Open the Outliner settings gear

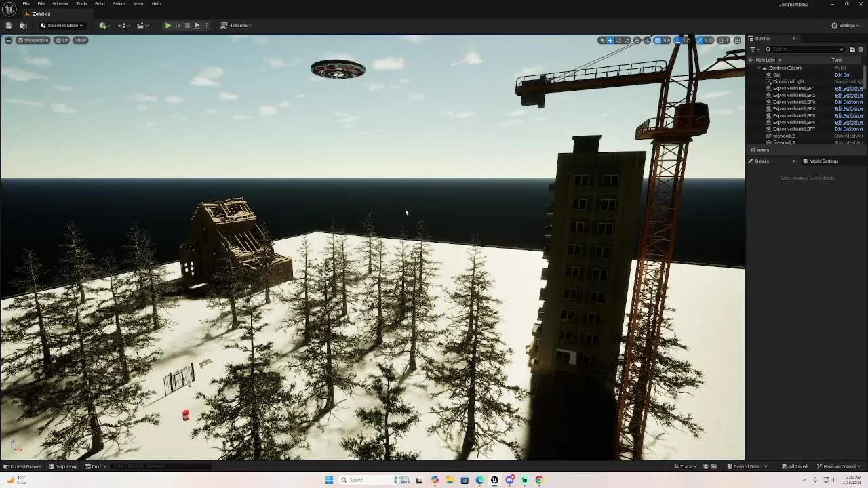coord(860,49)
